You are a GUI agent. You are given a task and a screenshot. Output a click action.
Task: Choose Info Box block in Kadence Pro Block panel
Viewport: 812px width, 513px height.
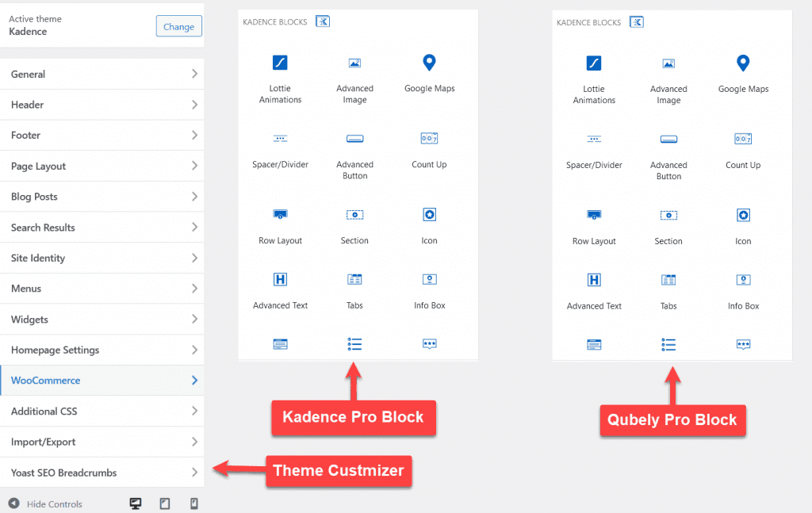429,290
